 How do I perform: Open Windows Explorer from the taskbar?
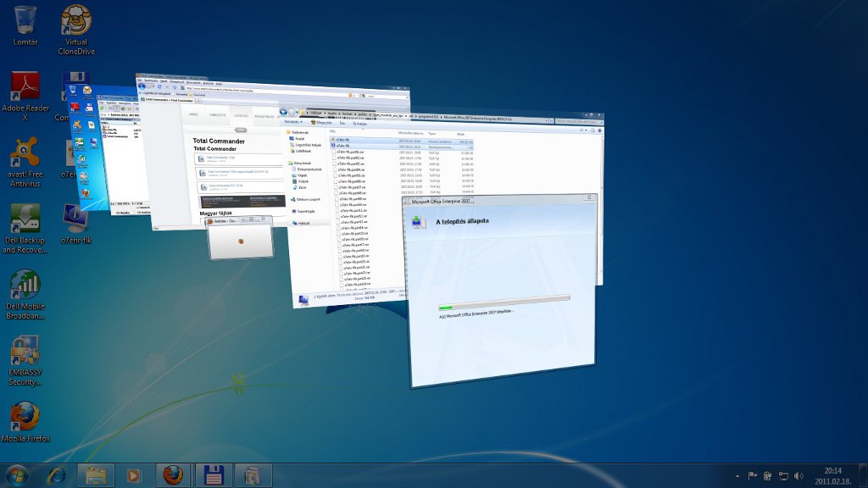[x=95, y=475]
